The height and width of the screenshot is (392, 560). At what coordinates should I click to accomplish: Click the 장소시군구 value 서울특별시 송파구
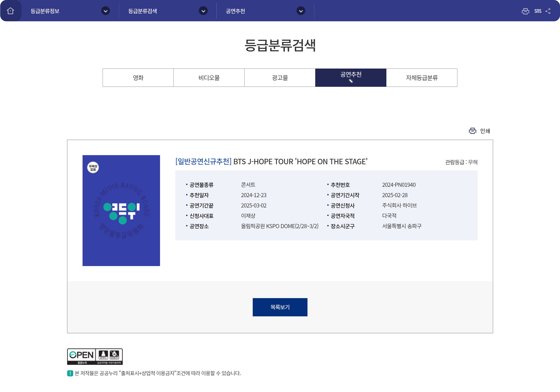402,226
